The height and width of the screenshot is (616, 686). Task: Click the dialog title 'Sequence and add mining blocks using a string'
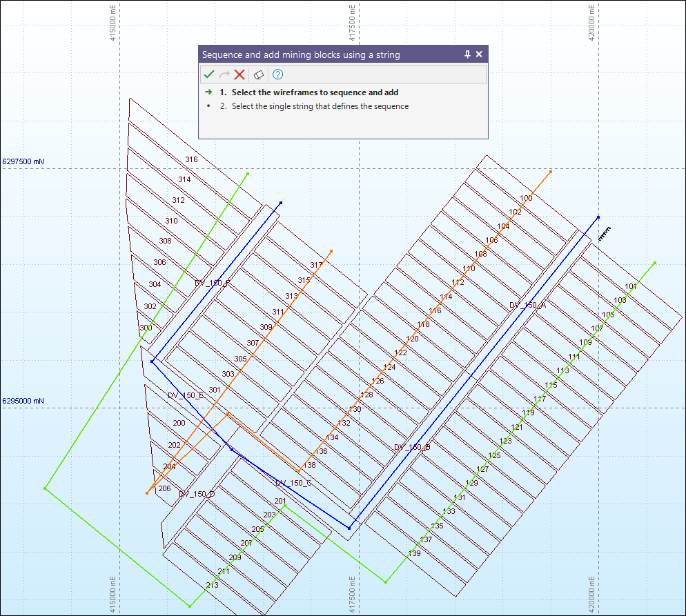click(301, 54)
